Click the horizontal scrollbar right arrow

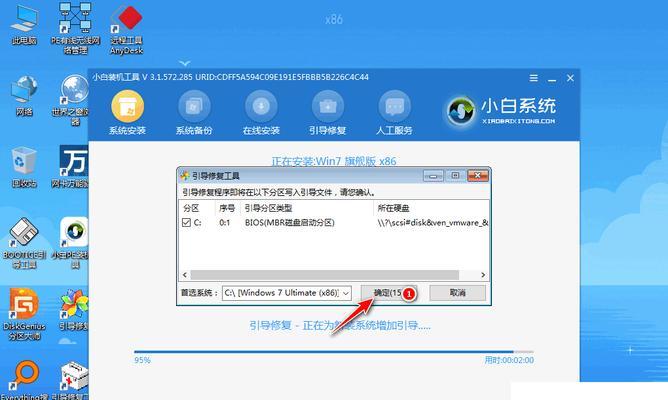tap(483, 275)
